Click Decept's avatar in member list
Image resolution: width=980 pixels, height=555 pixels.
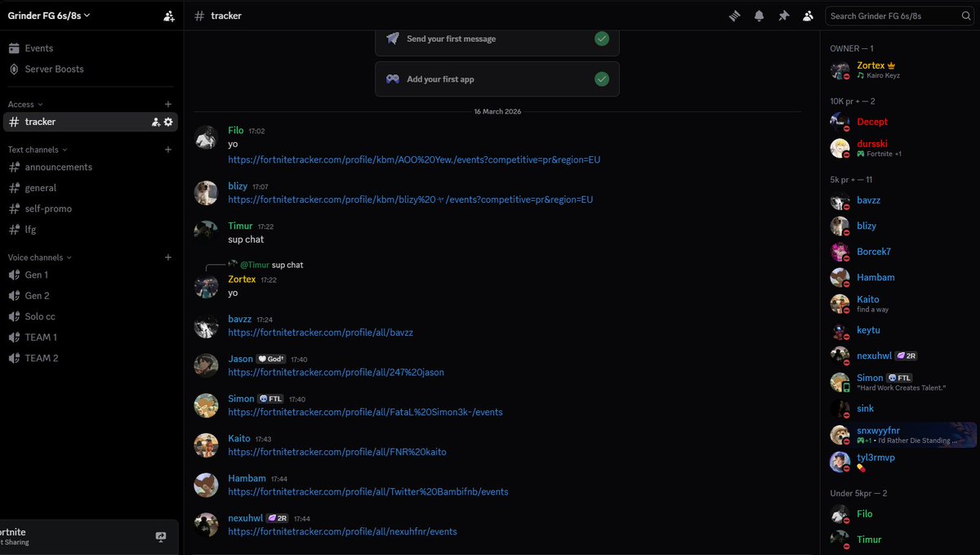click(840, 122)
